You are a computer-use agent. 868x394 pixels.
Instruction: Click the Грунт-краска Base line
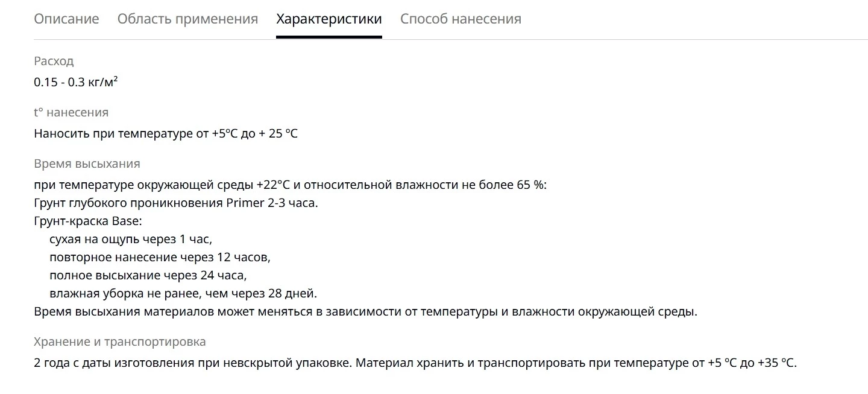point(88,221)
